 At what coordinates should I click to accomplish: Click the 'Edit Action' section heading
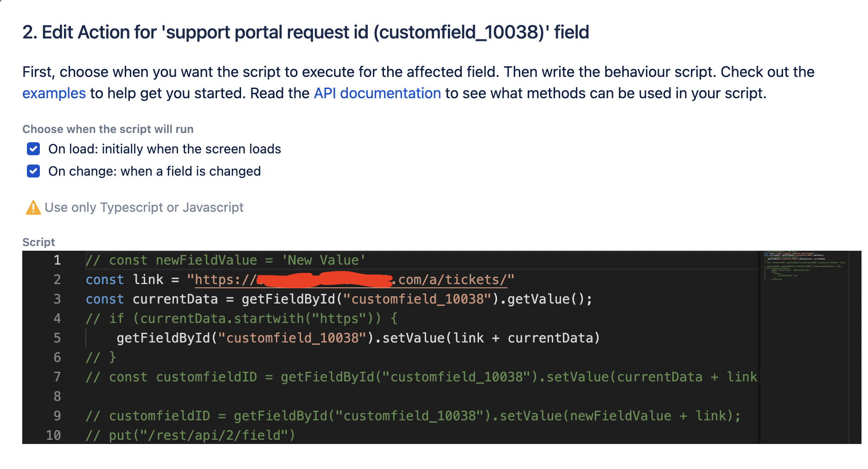click(x=306, y=32)
